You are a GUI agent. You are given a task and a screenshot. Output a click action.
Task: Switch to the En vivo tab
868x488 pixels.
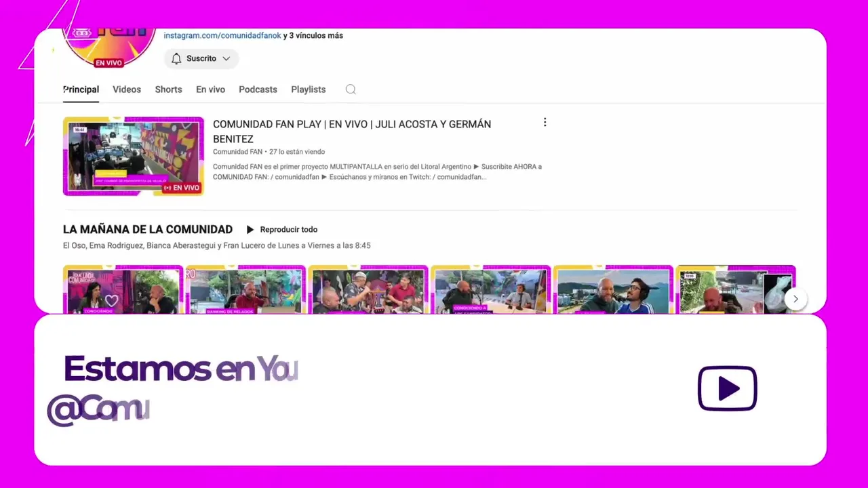point(210,89)
